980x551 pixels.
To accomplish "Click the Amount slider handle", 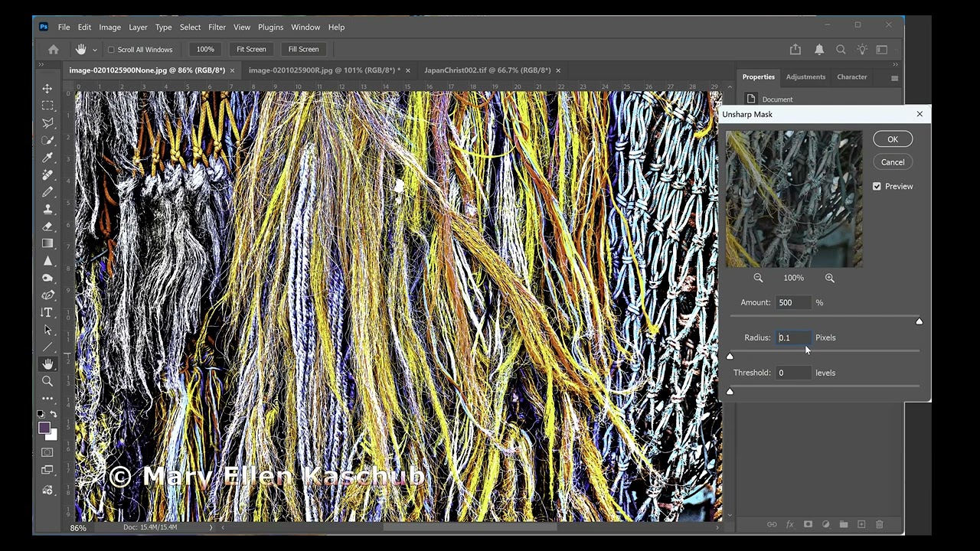I will click(x=919, y=321).
